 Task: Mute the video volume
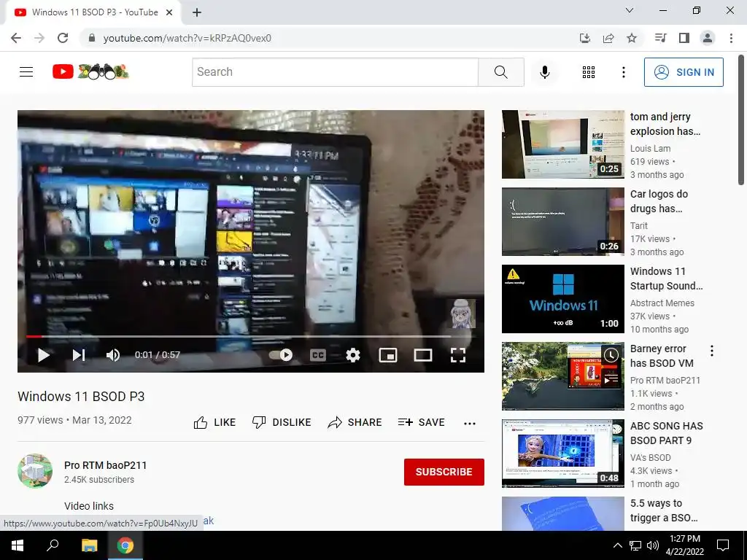click(113, 355)
